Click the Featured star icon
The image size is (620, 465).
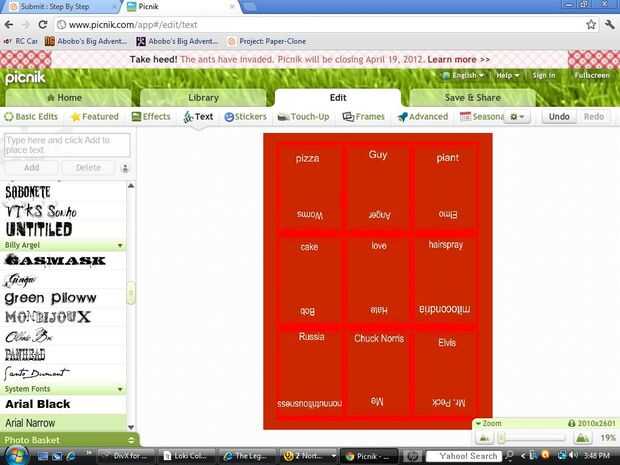pyautogui.click(x=76, y=117)
